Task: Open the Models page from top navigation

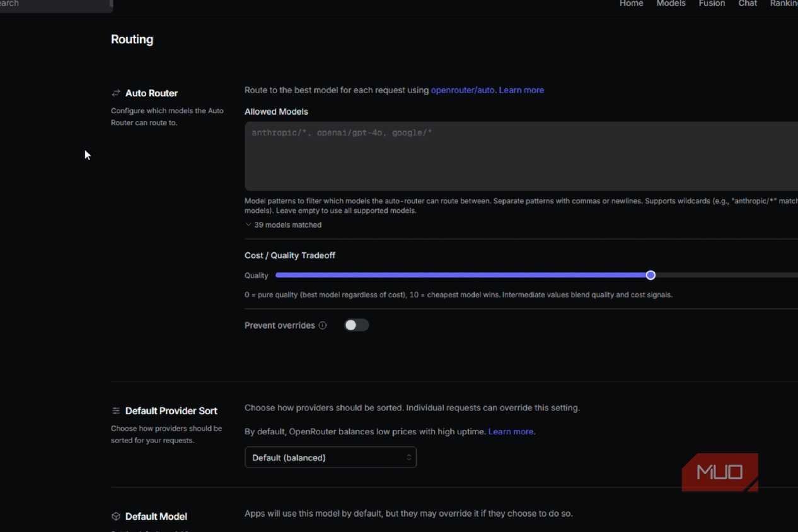Action: tap(671, 4)
